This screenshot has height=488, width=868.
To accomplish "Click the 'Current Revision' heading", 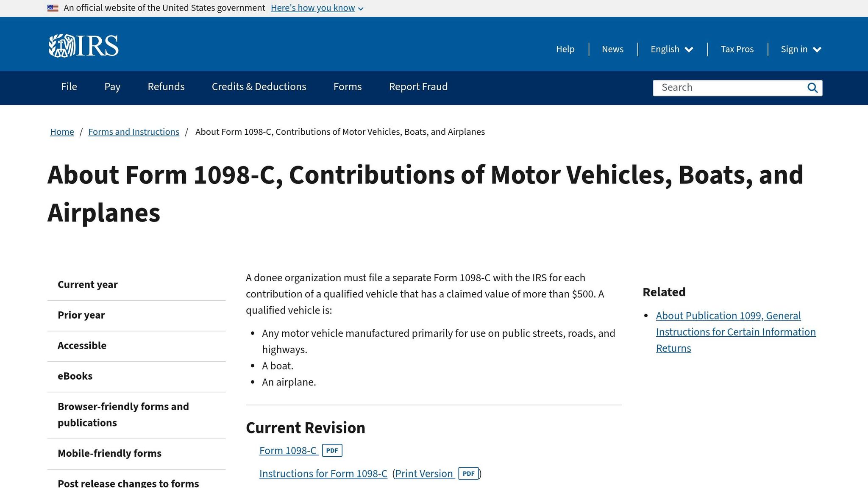I will click(306, 428).
